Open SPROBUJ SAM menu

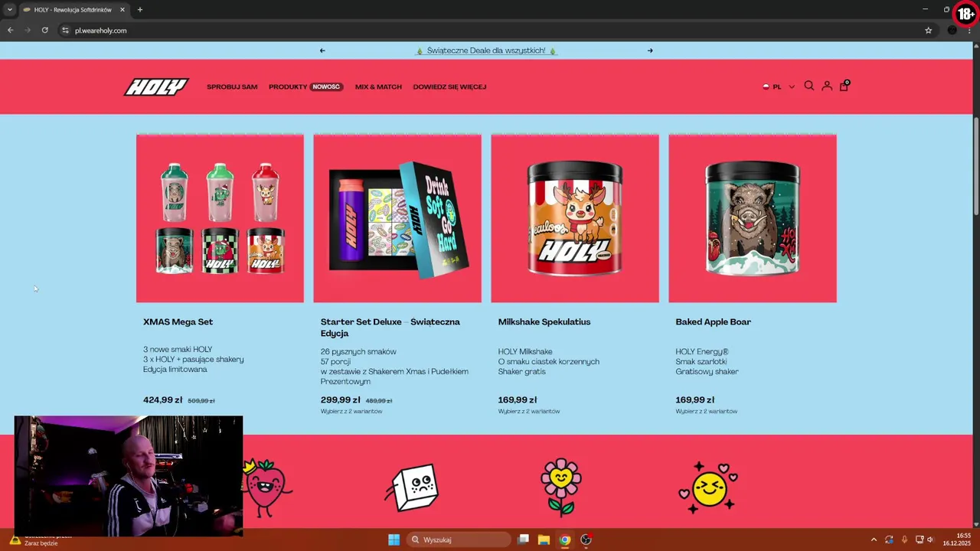click(x=232, y=86)
